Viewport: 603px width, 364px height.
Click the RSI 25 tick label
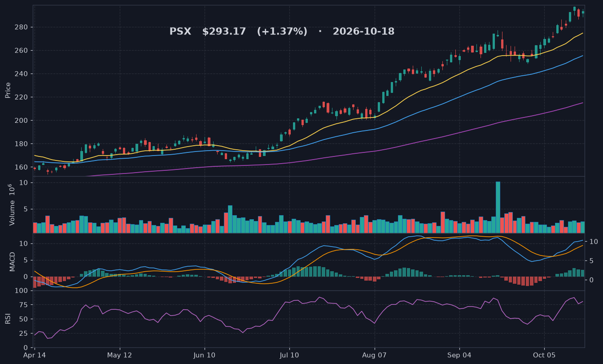point(23,334)
